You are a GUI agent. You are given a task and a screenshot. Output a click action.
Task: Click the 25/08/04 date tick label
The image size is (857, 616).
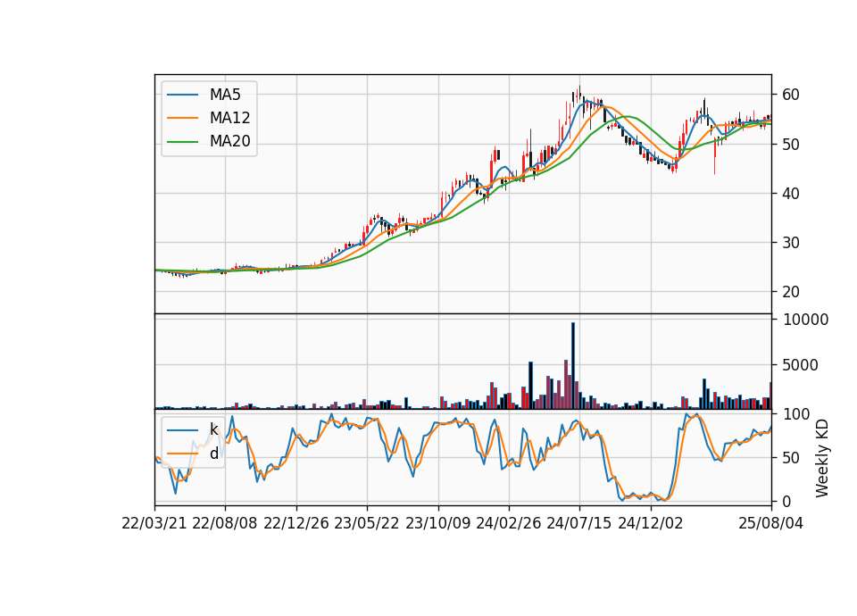tap(770, 524)
